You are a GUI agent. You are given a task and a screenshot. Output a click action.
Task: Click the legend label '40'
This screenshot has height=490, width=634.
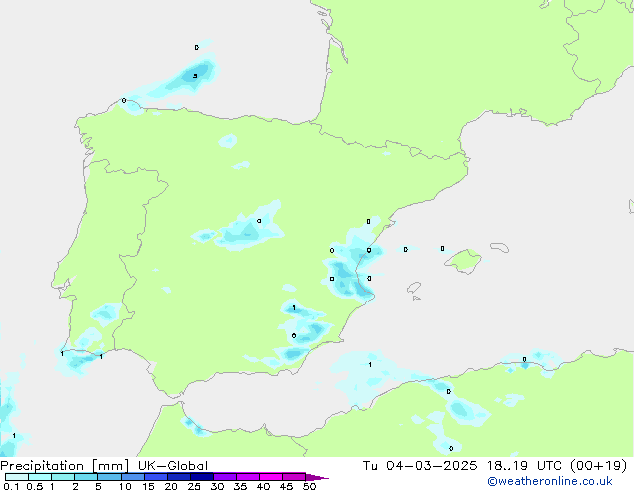coord(263,486)
